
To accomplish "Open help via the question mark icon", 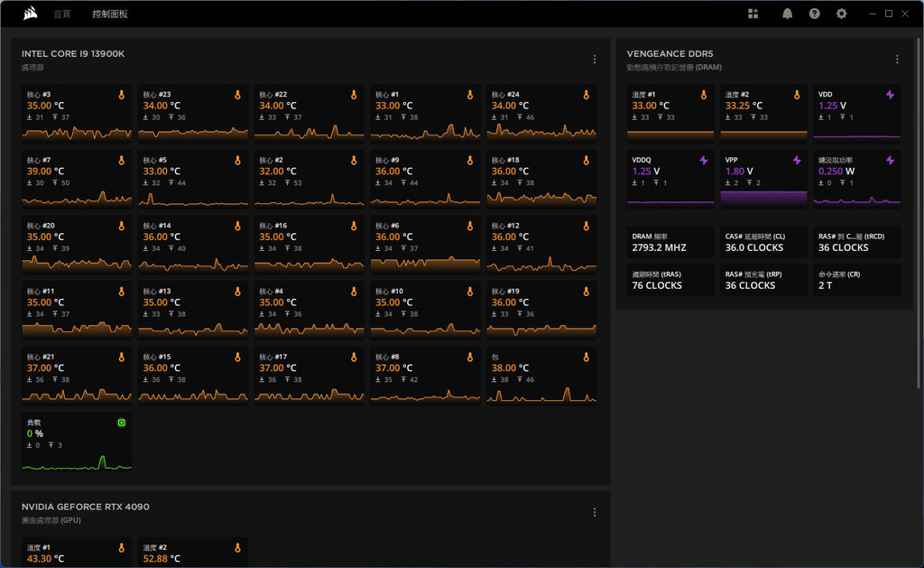I will pos(815,14).
